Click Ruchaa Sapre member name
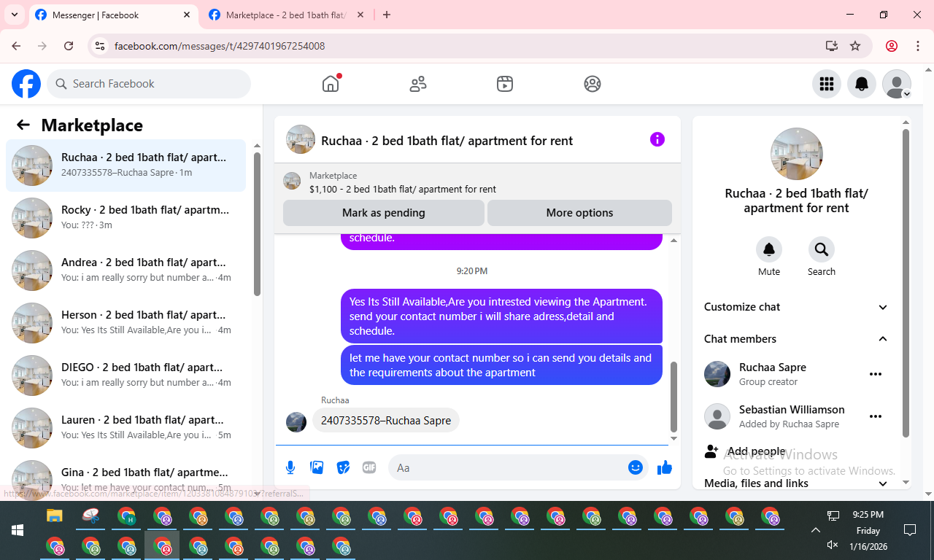 773,367
